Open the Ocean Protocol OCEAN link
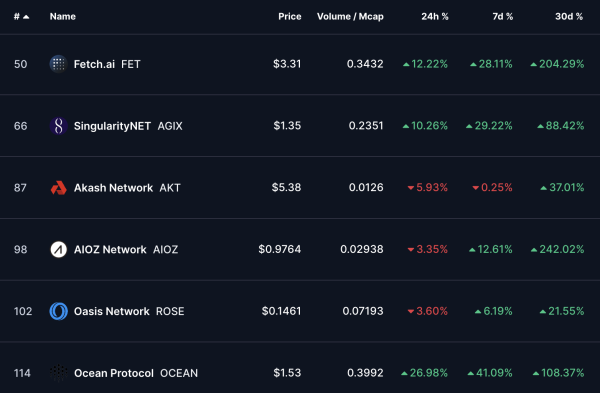Screen dimensions: 600x393 [x=136, y=373]
